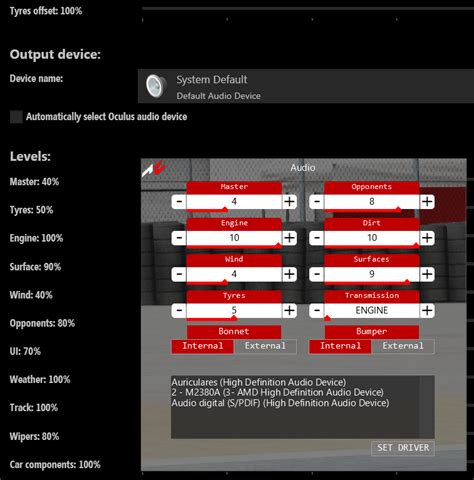474x480 pixels.
Task: Click the Tyres slider marker
Action: pos(234,318)
